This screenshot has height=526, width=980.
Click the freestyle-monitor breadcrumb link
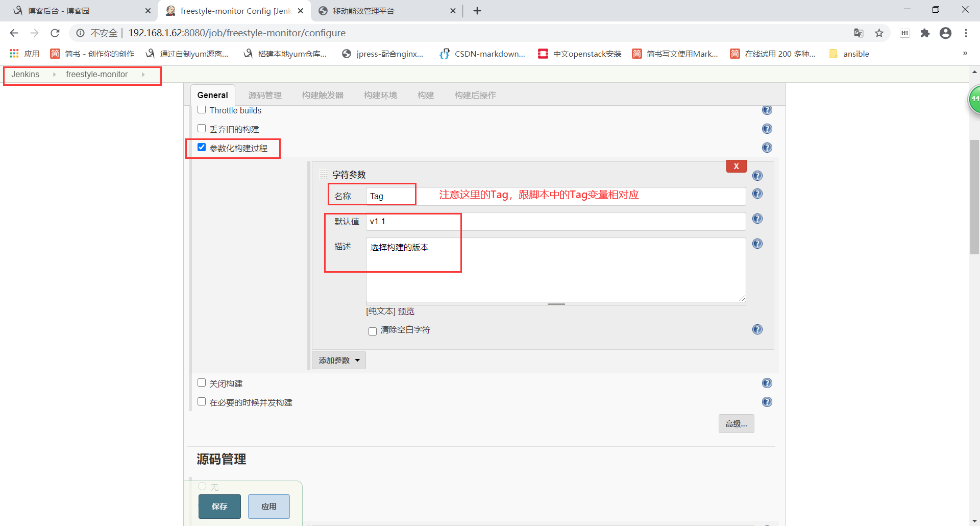pyautogui.click(x=97, y=75)
